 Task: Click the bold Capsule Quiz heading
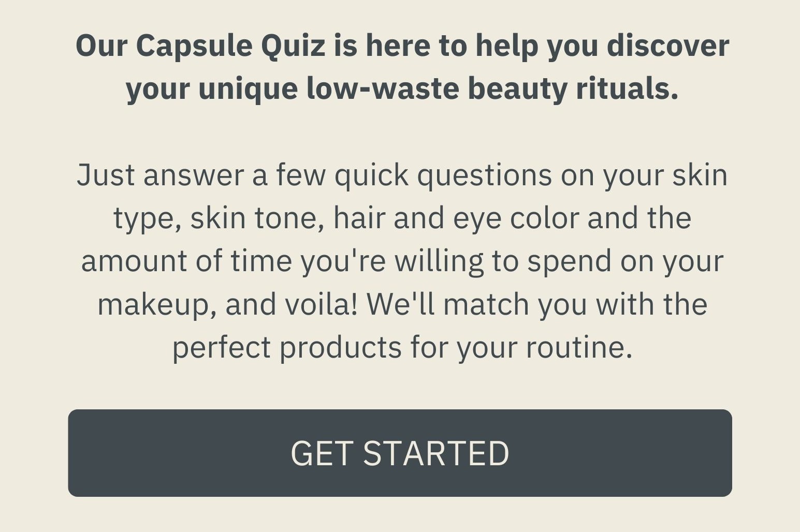[x=402, y=67]
